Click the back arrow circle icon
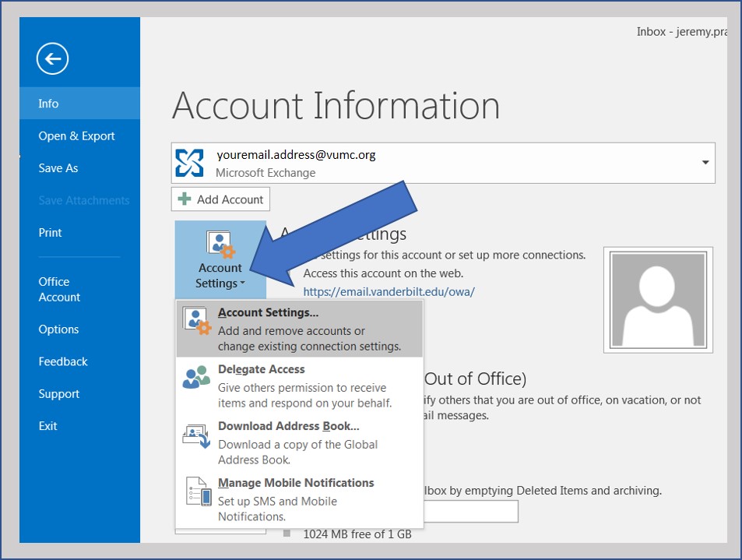The width and height of the screenshot is (742, 560). [x=52, y=58]
